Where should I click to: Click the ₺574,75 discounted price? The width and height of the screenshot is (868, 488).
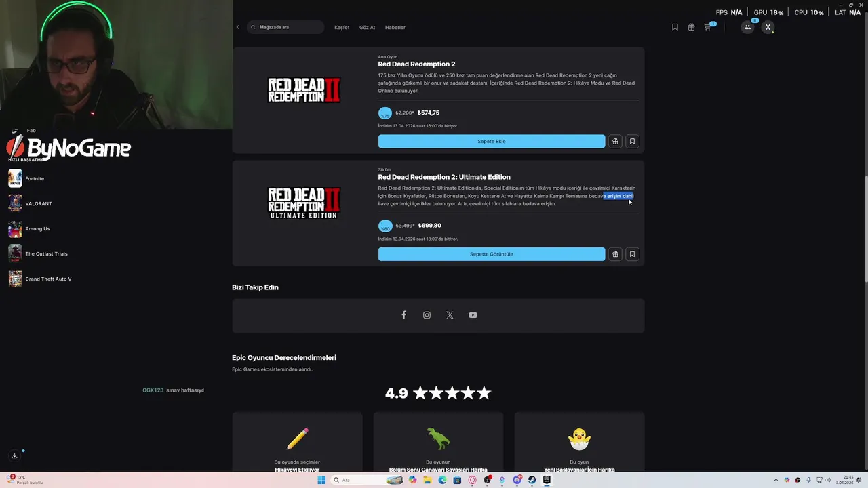tap(429, 113)
